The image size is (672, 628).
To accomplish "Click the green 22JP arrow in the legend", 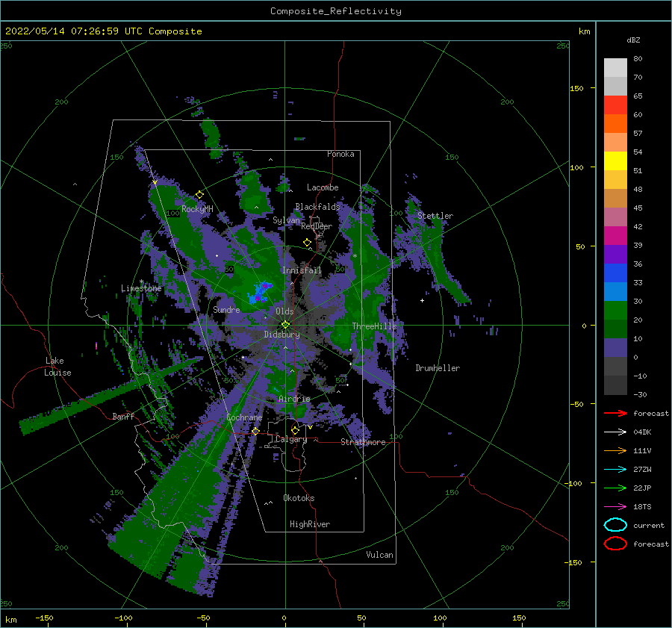I will tap(615, 488).
